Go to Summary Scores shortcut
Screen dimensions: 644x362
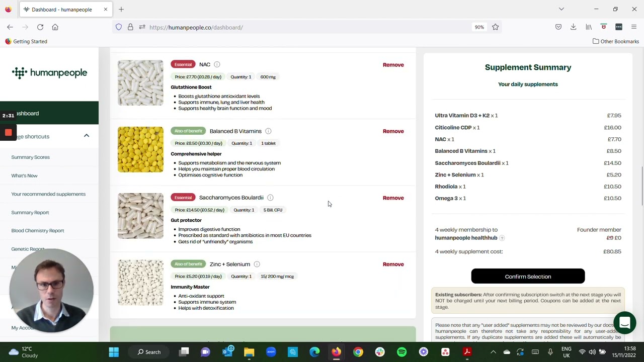[30, 157]
